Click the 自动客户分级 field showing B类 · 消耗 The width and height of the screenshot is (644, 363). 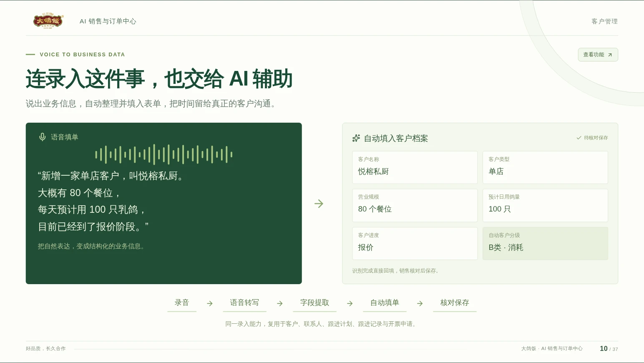545,244
